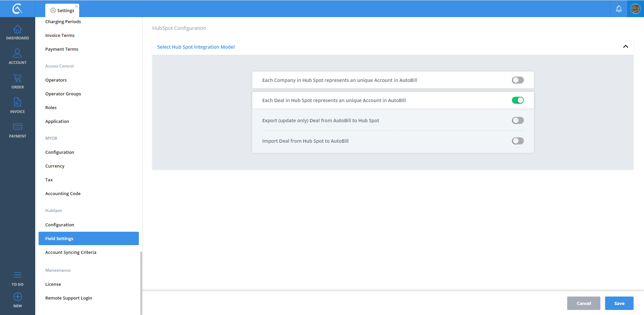Open the To Do list icon
This screenshot has height=315, width=644.
17,275
